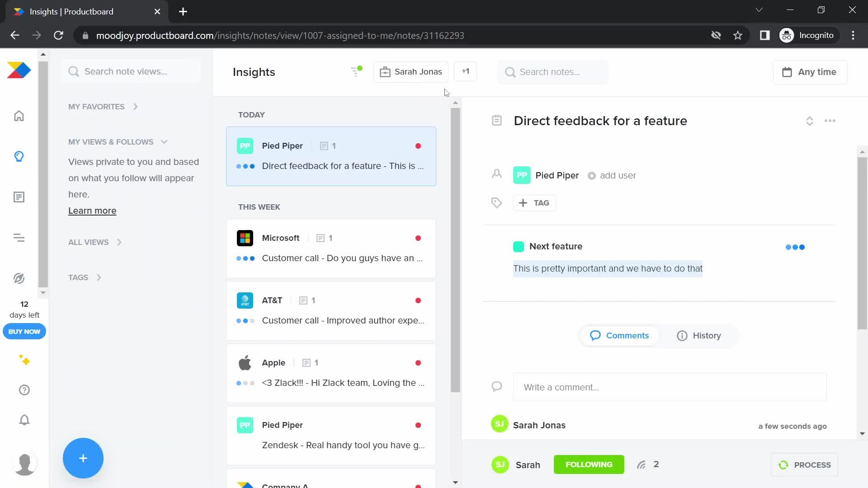Open the Roadmap lines sidebar icon
868x488 pixels.
[19, 238]
